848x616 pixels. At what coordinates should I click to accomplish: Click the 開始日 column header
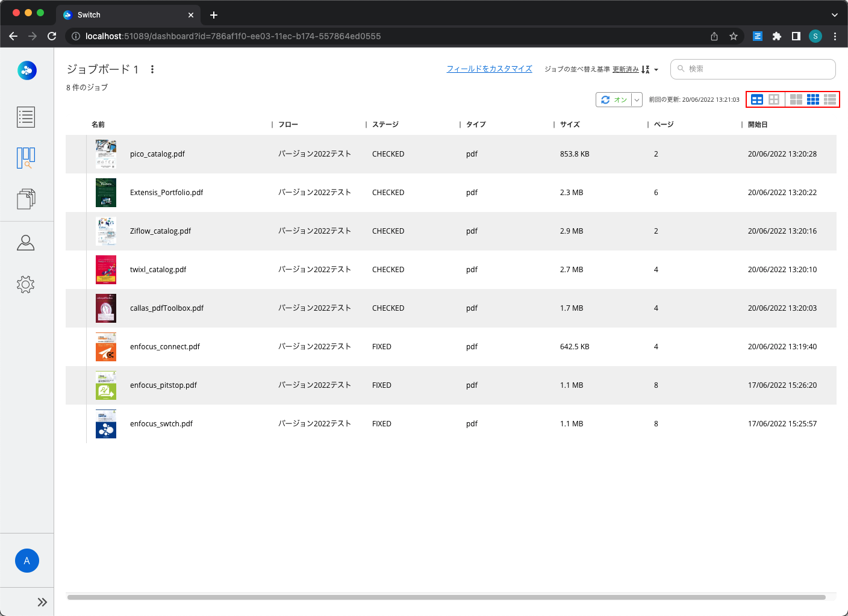coord(758,124)
